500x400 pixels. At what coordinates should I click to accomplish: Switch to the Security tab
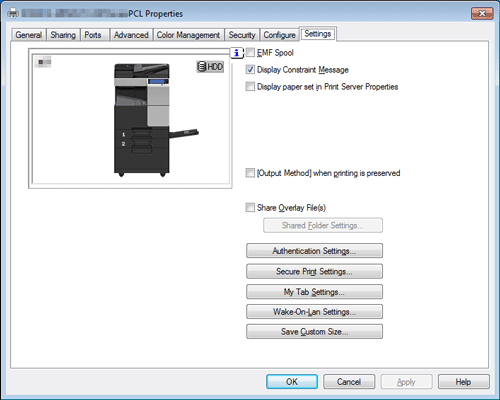click(242, 35)
